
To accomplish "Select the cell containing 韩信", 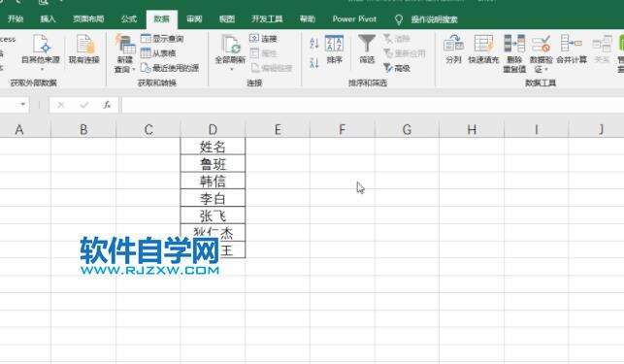I will [213, 181].
